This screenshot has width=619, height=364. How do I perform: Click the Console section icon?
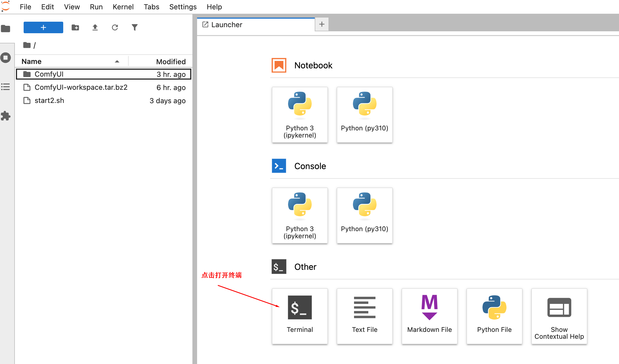pyautogui.click(x=279, y=166)
